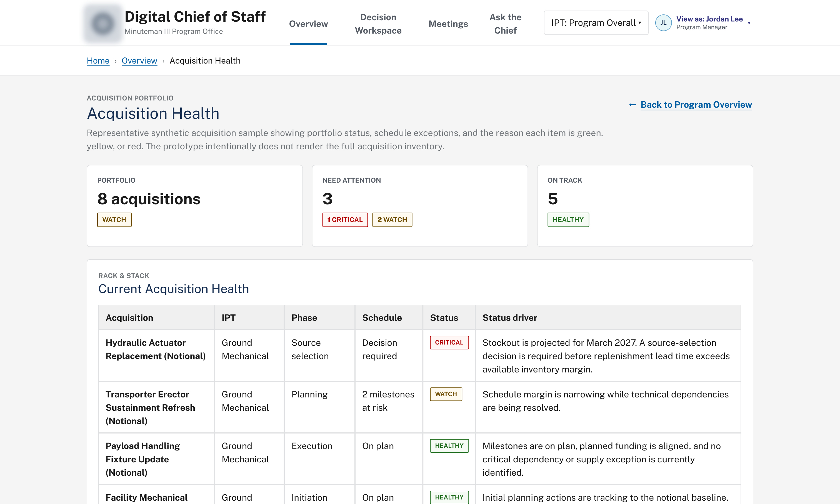Click the CRITICAL status badge in table

pyautogui.click(x=449, y=342)
